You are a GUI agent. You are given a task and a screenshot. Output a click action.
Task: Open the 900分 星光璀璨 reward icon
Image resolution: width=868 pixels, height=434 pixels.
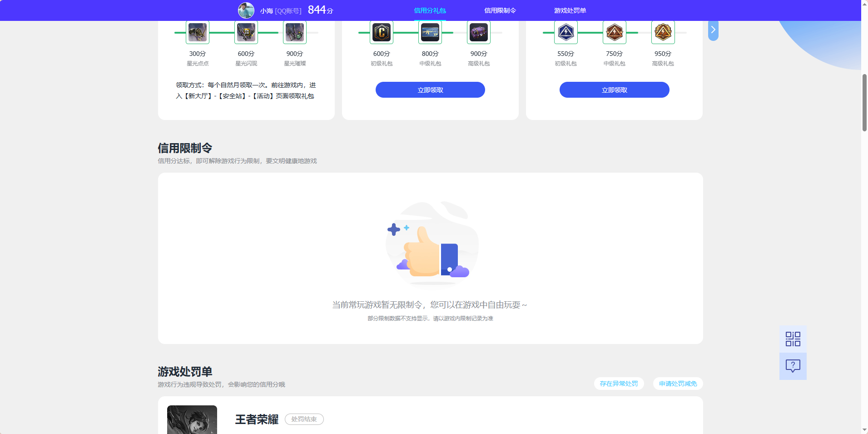tap(294, 32)
